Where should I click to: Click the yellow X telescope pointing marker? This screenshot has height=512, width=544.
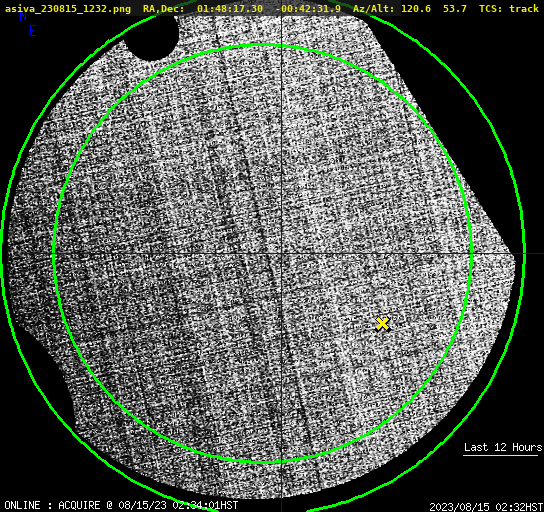pos(382,324)
